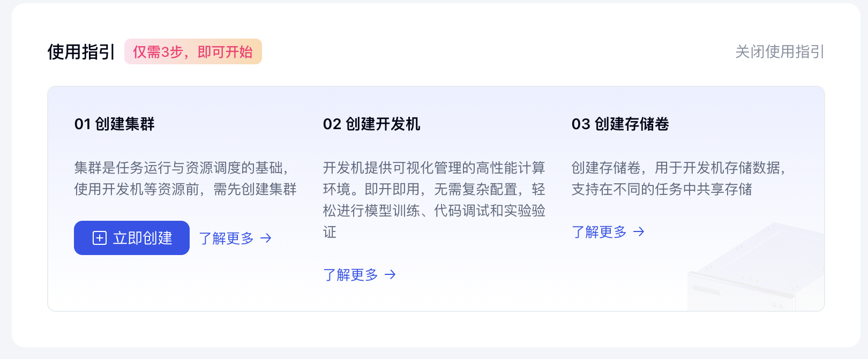Click the arrow icon beside 创建集群's 了解更多
Image resolution: width=868 pixels, height=359 pixels.
[x=266, y=238]
